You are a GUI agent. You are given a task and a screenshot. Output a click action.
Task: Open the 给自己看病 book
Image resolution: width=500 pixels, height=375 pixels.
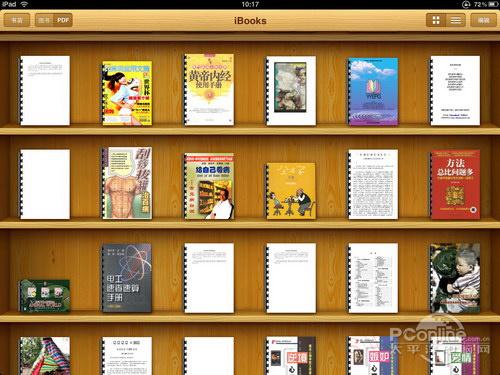(209, 186)
